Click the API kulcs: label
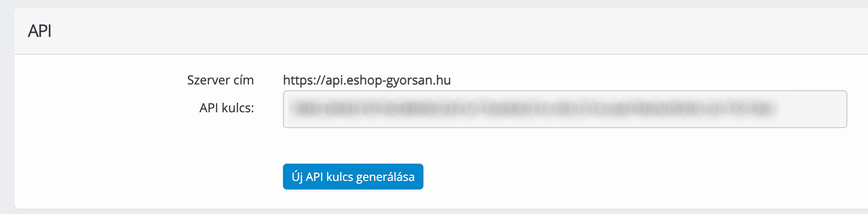This screenshot has width=868, height=214. tap(226, 108)
